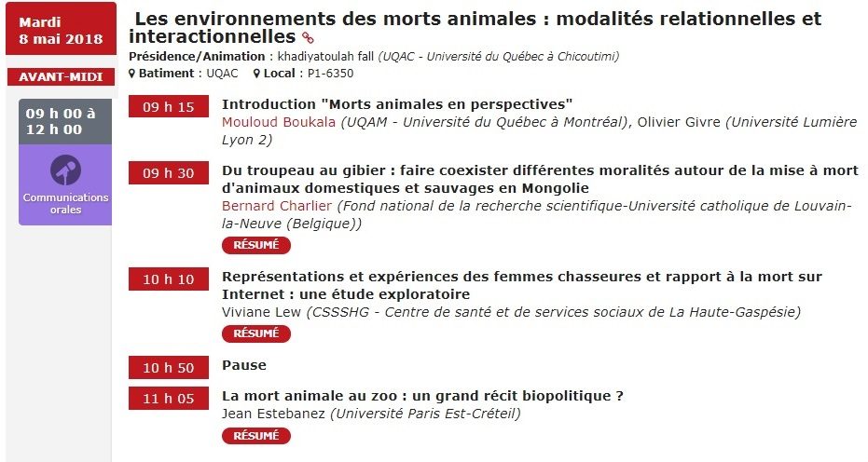Image resolution: width=868 pixels, height=462 pixels.
Task: Open RÉSUMÉ for Viviane Lew's talk
Action: tap(255, 333)
